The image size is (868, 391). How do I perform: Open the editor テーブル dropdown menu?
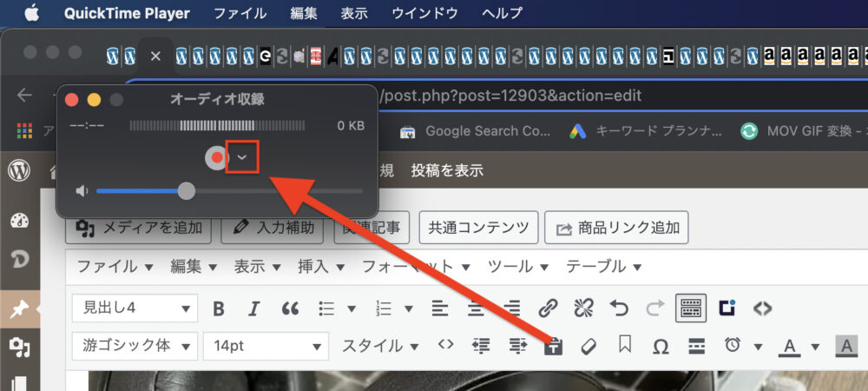[x=604, y=267]
